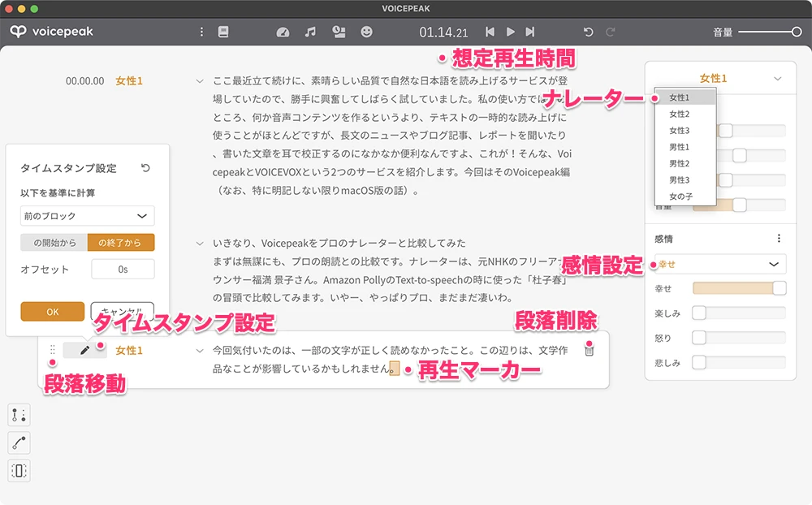The height and width of the screenshot is (505, 812).
Task: Click the pencil timestamp edit icon
Action: tap(84, 350)
